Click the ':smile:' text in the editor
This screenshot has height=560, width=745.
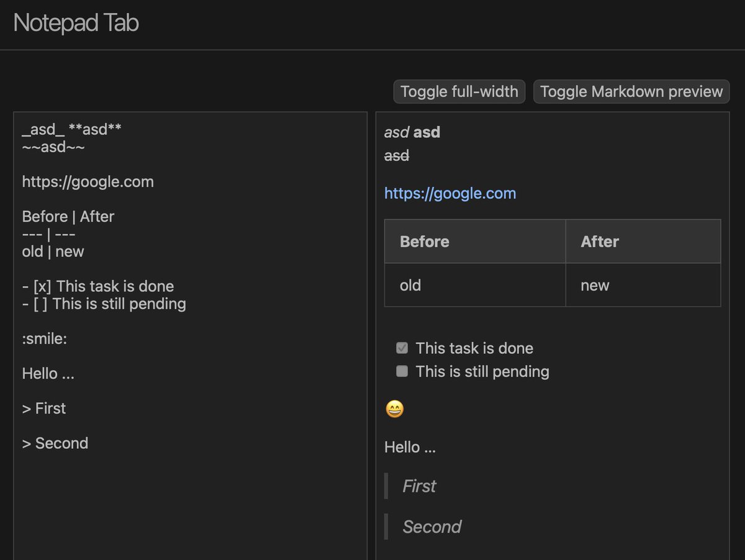44,339
